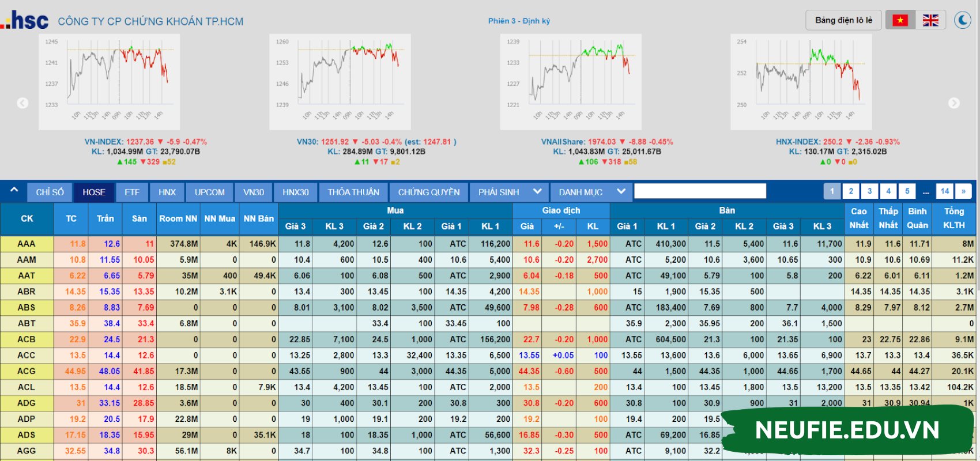The width and height of the screenshot is (980, 461).
Task: Expand the PHÁI SINH dropdown
Action: (x=510, y=192)
